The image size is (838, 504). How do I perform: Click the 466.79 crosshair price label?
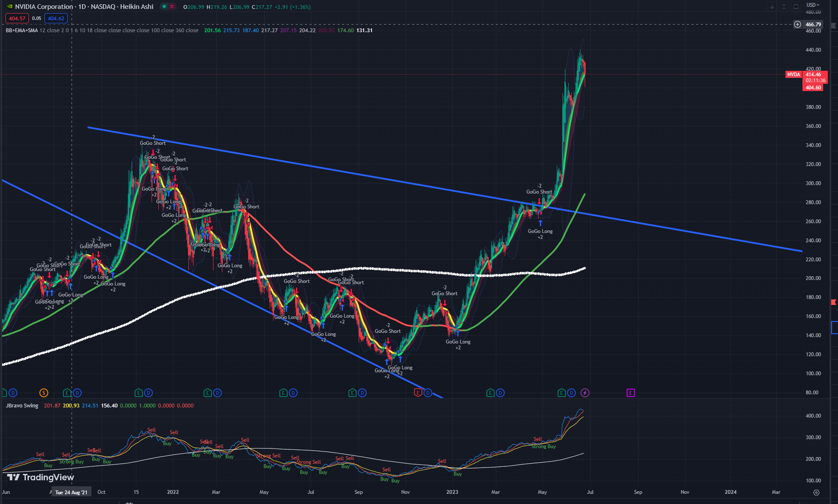click(813, 25)
